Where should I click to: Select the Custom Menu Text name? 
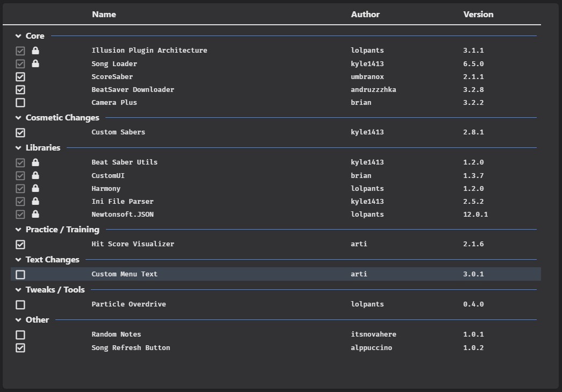[x=124, y=274]
